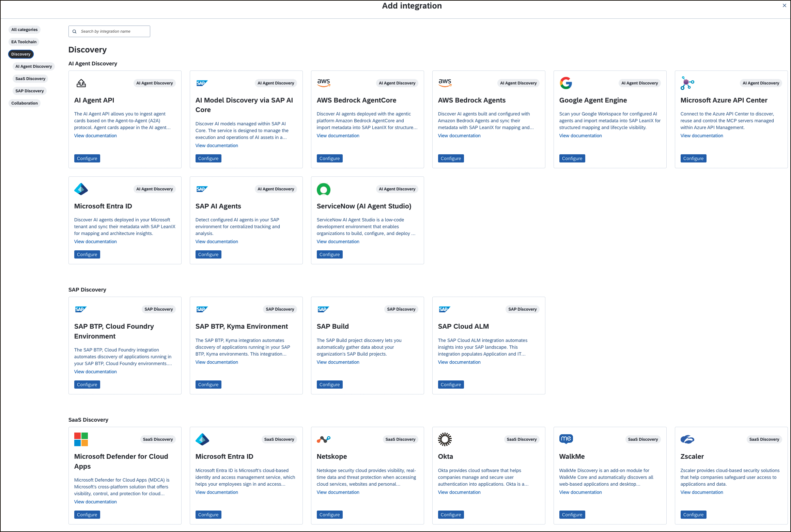View documentation for Azure API Center
The width and height of the screenshot is (791, 532).
[x=702, y=136]
